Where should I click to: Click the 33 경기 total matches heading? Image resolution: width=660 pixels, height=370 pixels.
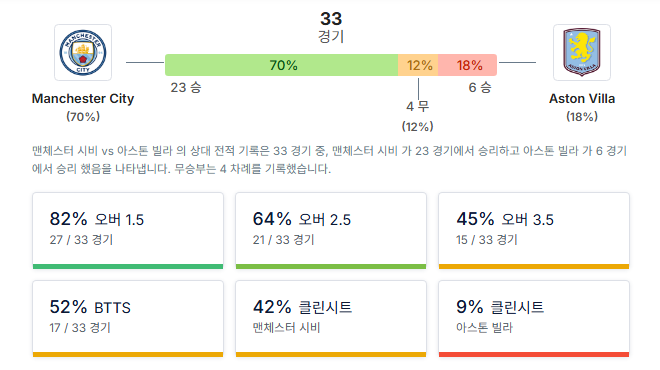331,27
